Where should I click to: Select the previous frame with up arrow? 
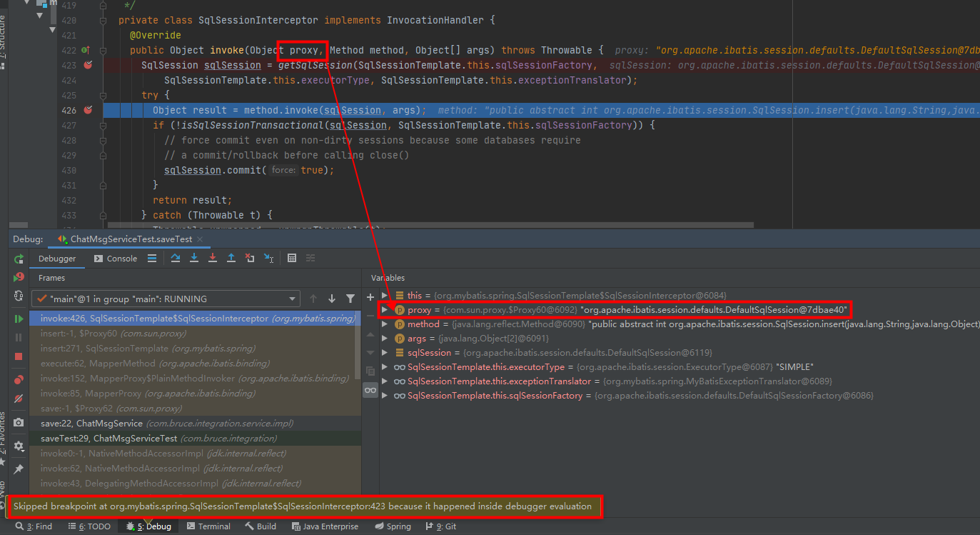pos(313,299)
